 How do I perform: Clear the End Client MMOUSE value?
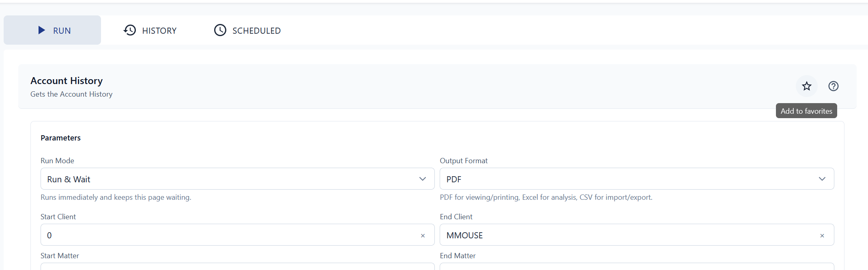(822, 235)
